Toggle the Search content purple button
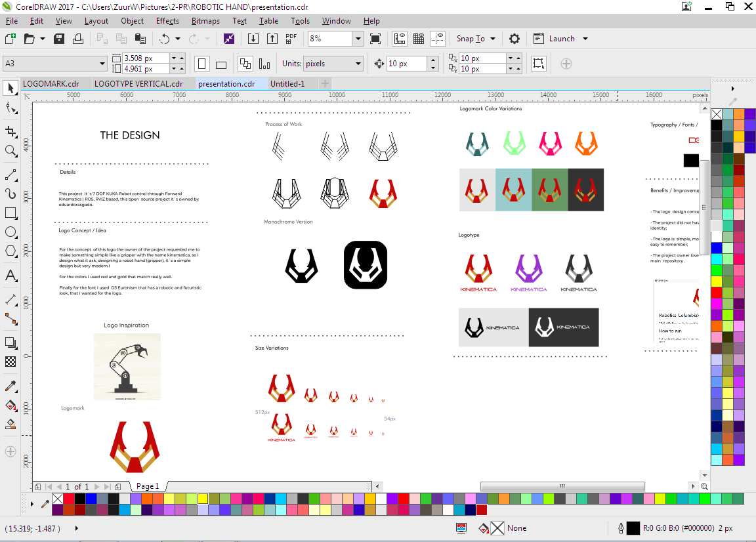This screenshot has width=756, height=542. [x=229, y=39]
